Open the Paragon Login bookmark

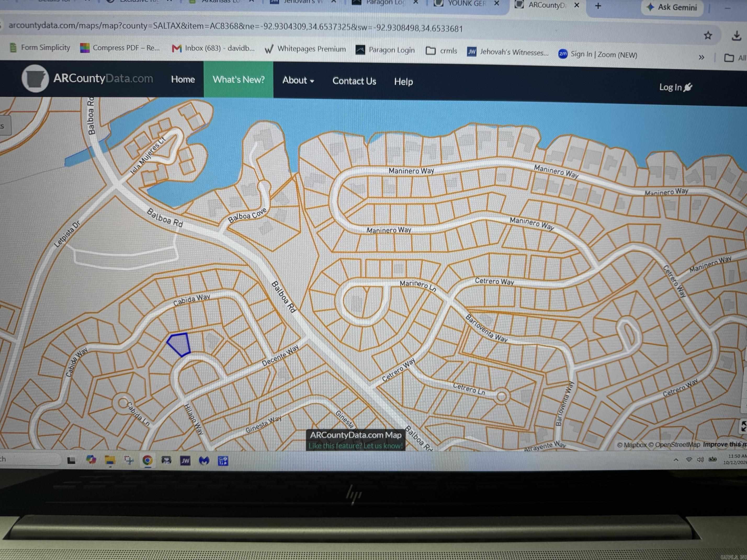[x=385, y=50]
